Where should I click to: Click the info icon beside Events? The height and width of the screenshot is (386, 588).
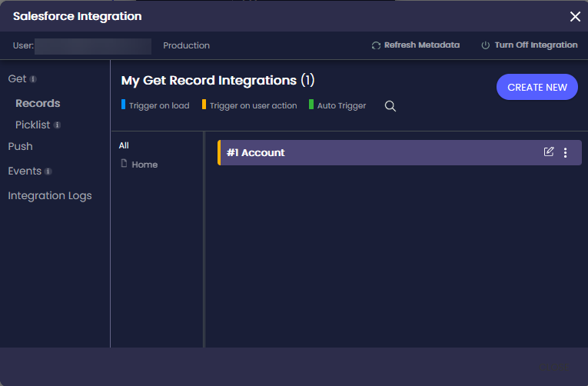point(48,171)
